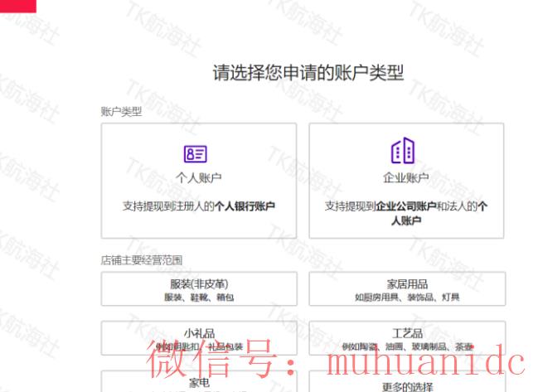The image size is (538, 392).
Task: Click the personal account ID card icon
Action: coord(196,154)
